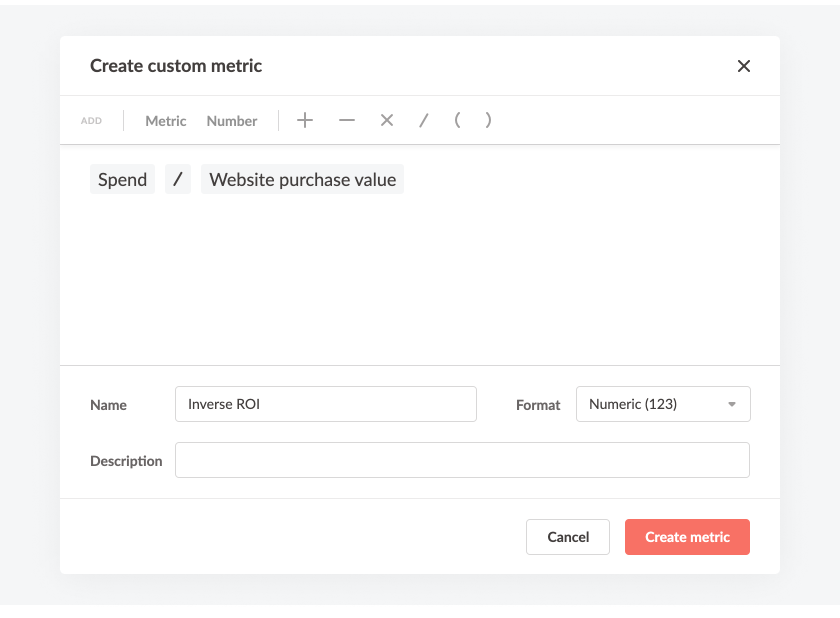Click the empty Description field
The image size is (840, 618).
pos(462,460)
